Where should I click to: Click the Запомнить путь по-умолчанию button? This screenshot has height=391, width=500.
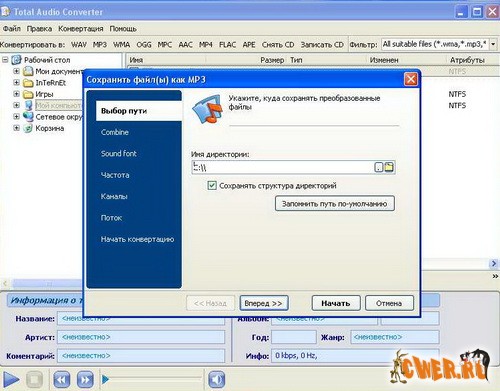coord(335,203)
